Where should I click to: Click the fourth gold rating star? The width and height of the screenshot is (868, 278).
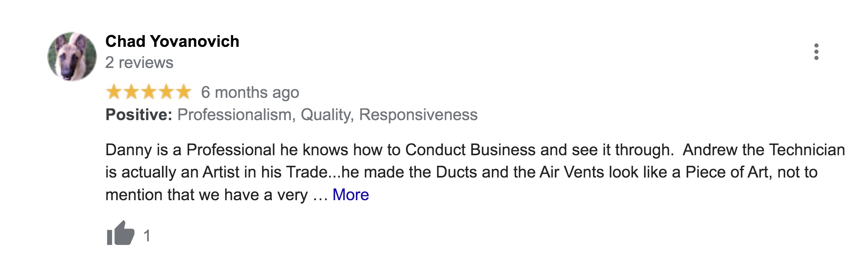166,92
